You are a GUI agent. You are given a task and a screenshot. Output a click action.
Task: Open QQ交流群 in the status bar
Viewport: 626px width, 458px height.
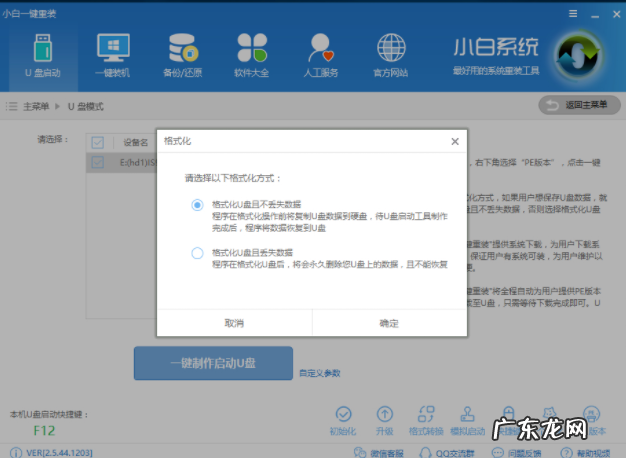tap(447, 453)
